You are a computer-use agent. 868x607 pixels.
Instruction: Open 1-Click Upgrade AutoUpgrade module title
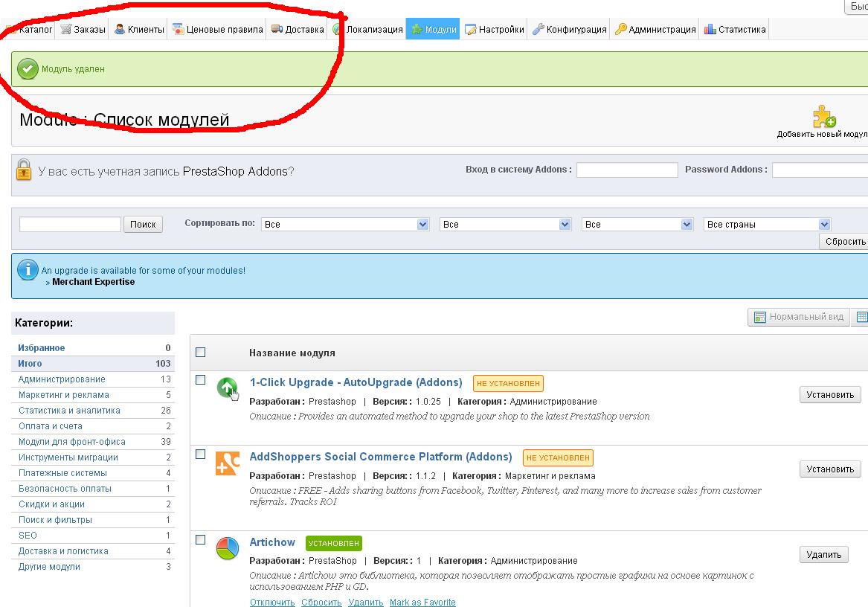(356, 382)
